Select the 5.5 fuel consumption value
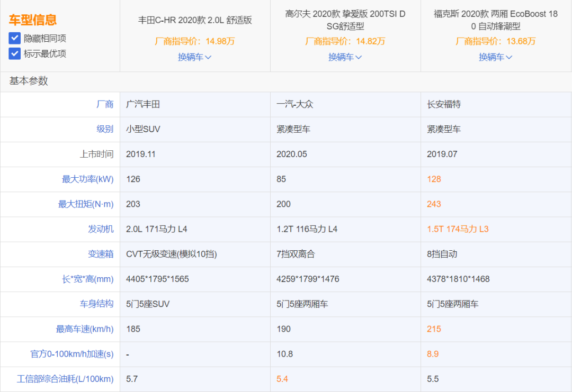The height and width of the screenshot is (392, 572). coord(433,379)
